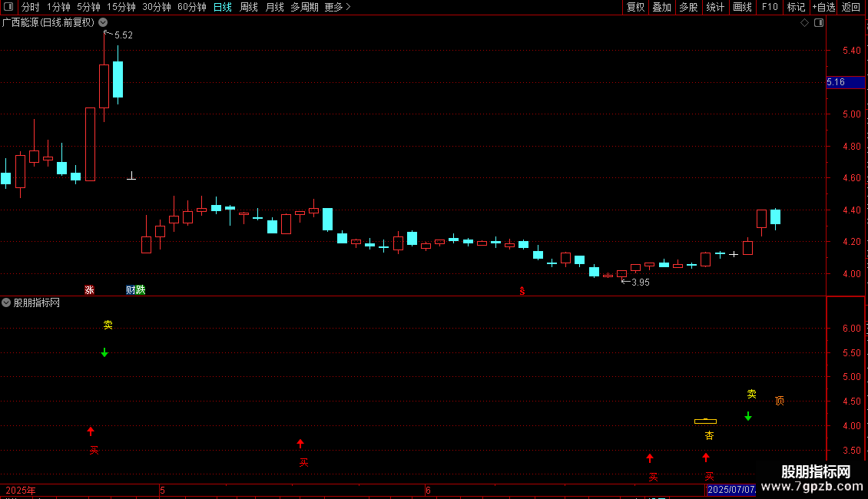
Task: Click the diamond icon in chart header
Action: pyautogui.click(x=805, y=23)
